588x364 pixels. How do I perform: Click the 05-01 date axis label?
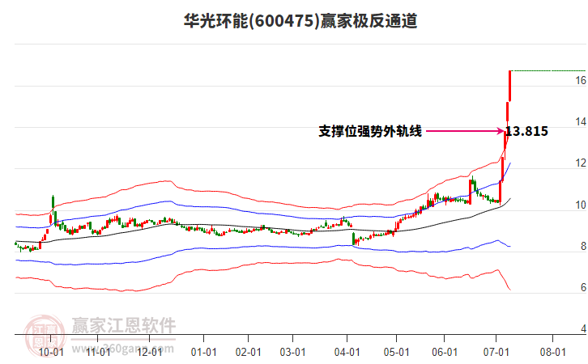(x=396, y=353)
